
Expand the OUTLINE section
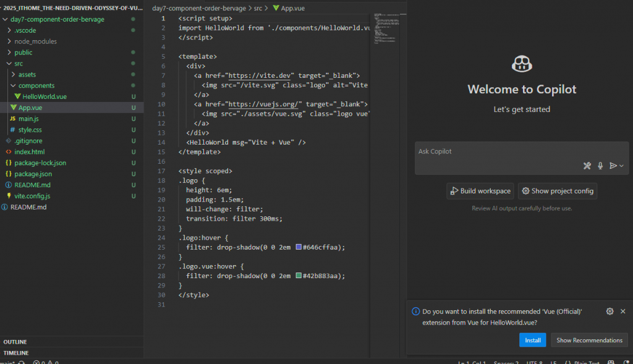tap(15, 342)
